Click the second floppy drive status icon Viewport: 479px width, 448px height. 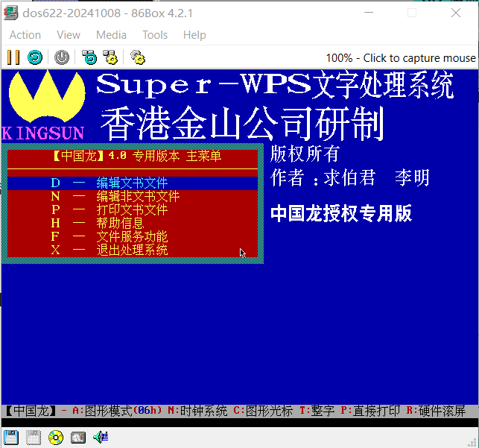pos(34,438)
